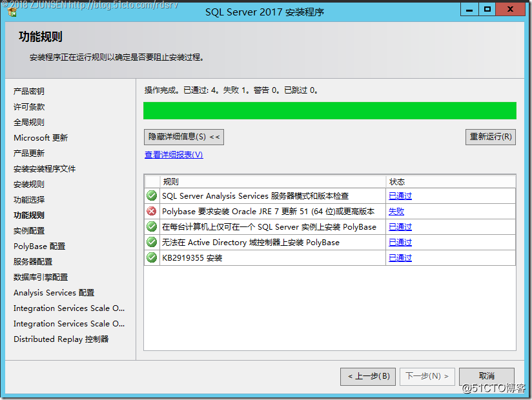532x400 pixels.
Task: Open 已通过 link for one-instance PolyBase rule
Action: pyautogui.click(x=400, y=227)
